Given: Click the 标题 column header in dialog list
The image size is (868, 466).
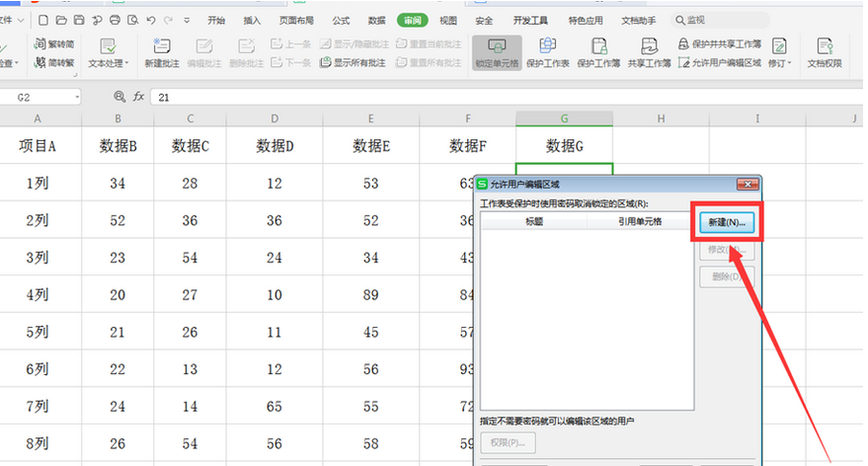Looking at the screenshot, I should (x=533, y=221).
